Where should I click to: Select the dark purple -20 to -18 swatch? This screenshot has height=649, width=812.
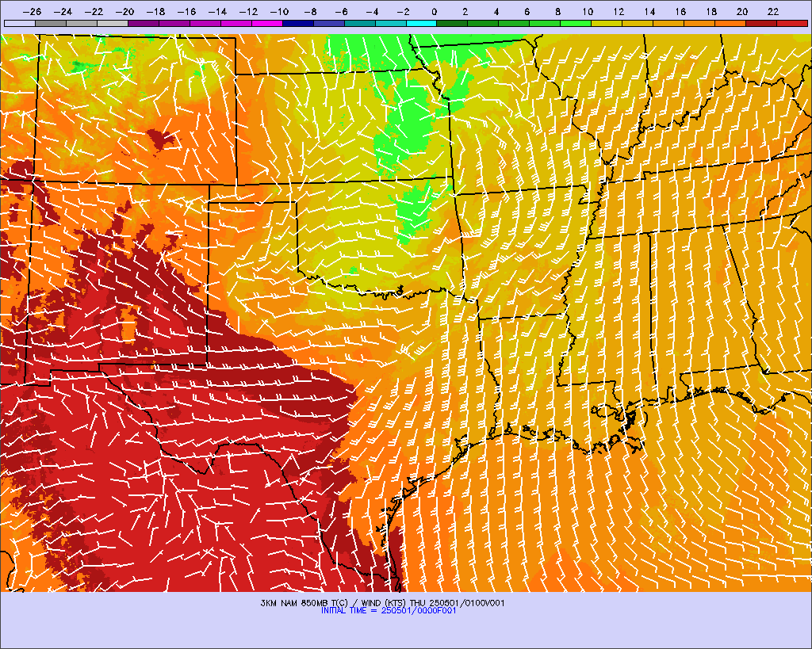coord(144,23)
